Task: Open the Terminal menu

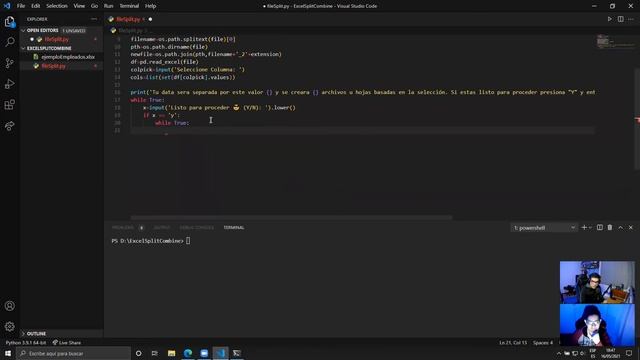Action: (129, 6)
